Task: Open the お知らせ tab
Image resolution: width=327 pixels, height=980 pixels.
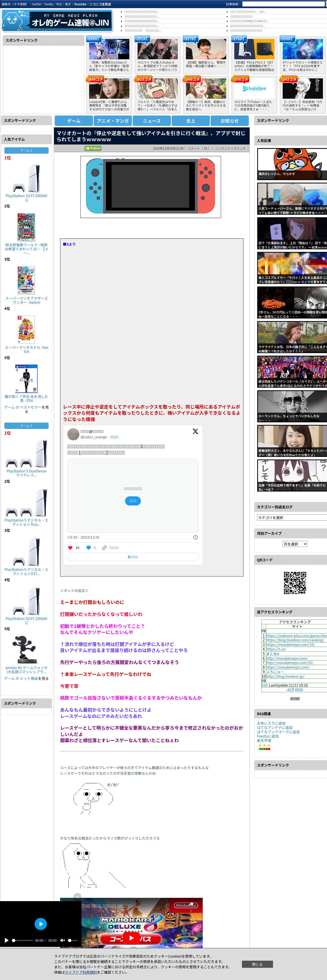Action: pyautogui.click(x=229, y=121)
